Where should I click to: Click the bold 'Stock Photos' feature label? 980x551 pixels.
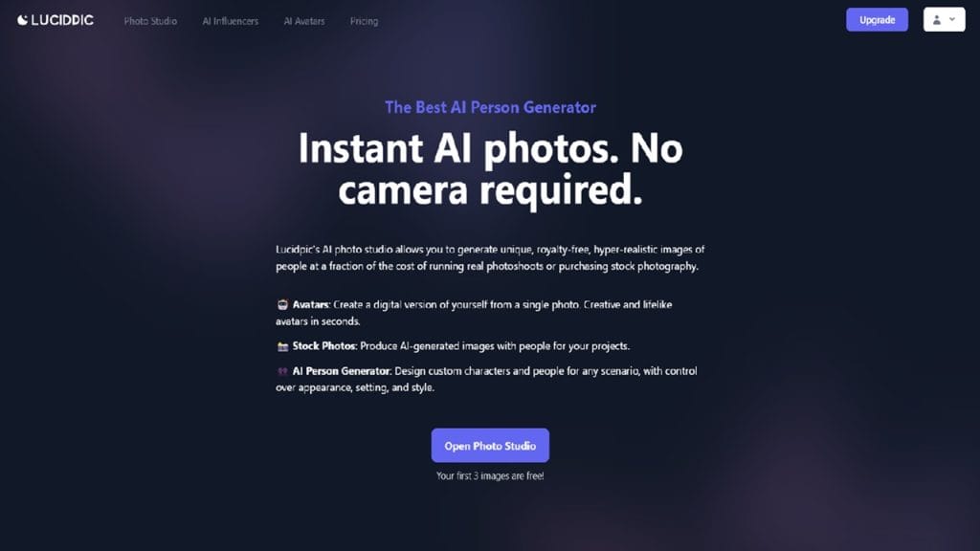(324, 346)
